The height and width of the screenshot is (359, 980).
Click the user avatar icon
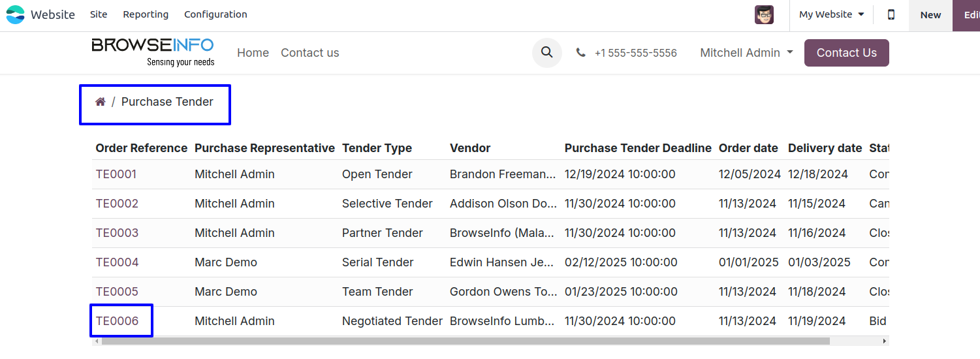click(764, 14)
